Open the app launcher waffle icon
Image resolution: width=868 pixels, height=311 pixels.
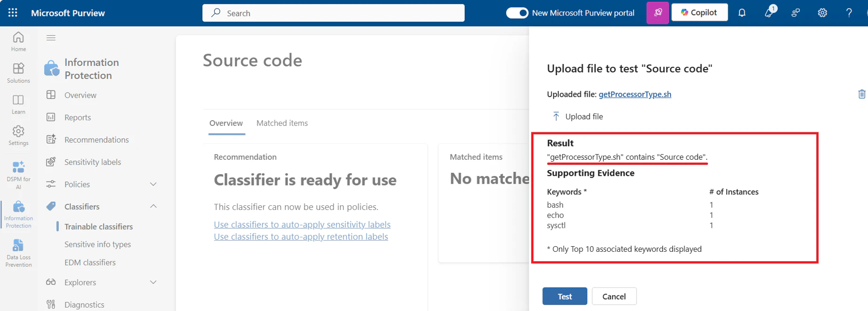(13, 13)
